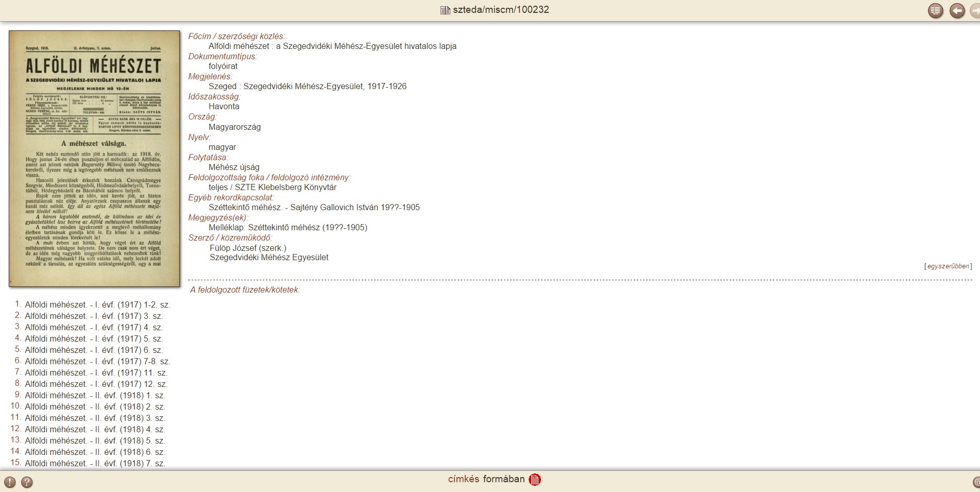The image size is (980, 492).
Task: Open Alföldi méhészet II. évf. (1918) 5. sz.
Action: point(95,440)
